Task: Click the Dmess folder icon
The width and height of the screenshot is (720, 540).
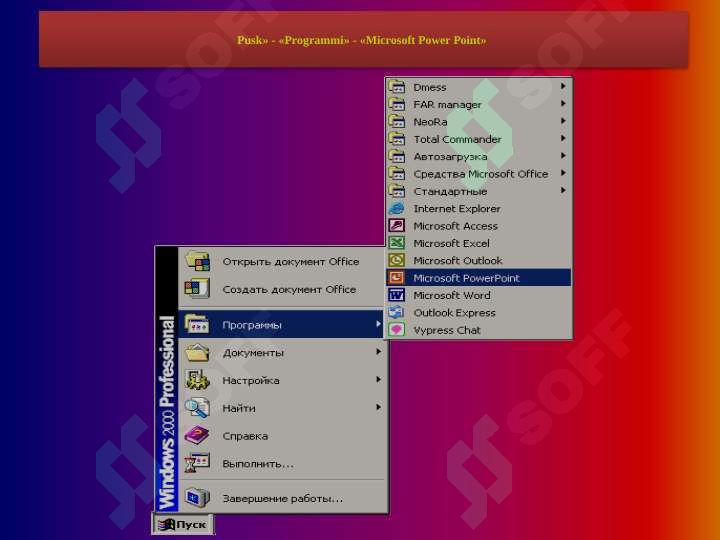Action: [396, 87]
